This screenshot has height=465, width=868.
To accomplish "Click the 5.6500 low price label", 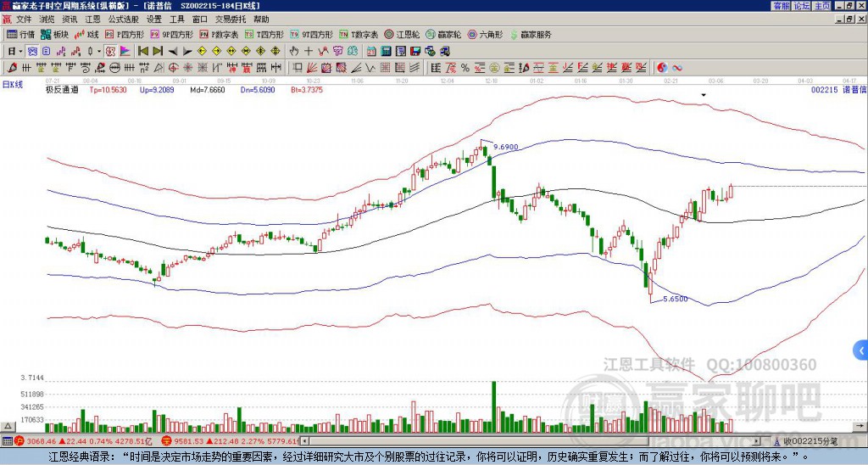I will click(x=676, y=299).
